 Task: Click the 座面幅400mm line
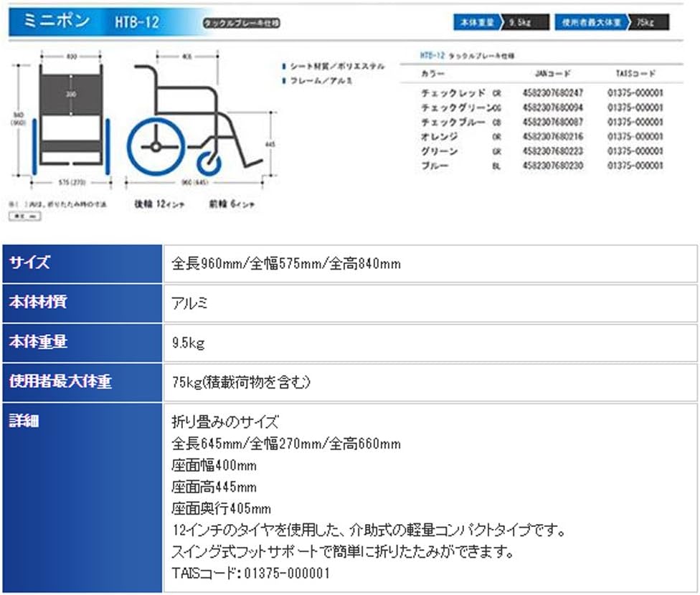tap(214, 465)
